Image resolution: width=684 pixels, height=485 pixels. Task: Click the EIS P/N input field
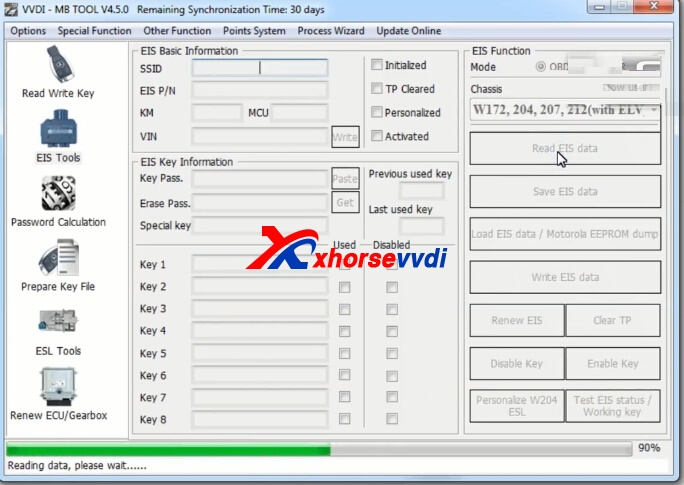pos(260,90)
